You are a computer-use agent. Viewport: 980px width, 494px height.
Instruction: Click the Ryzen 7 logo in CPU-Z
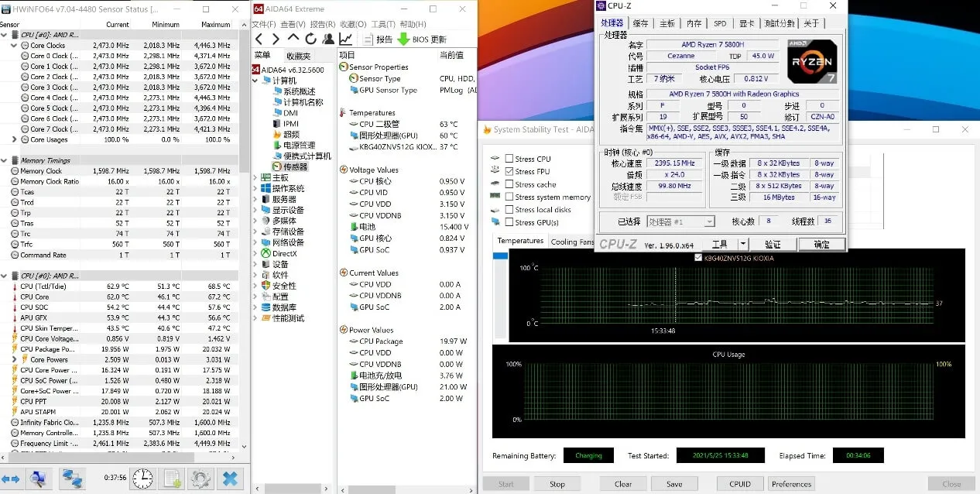pyautogui.click(x=811, y=61)
